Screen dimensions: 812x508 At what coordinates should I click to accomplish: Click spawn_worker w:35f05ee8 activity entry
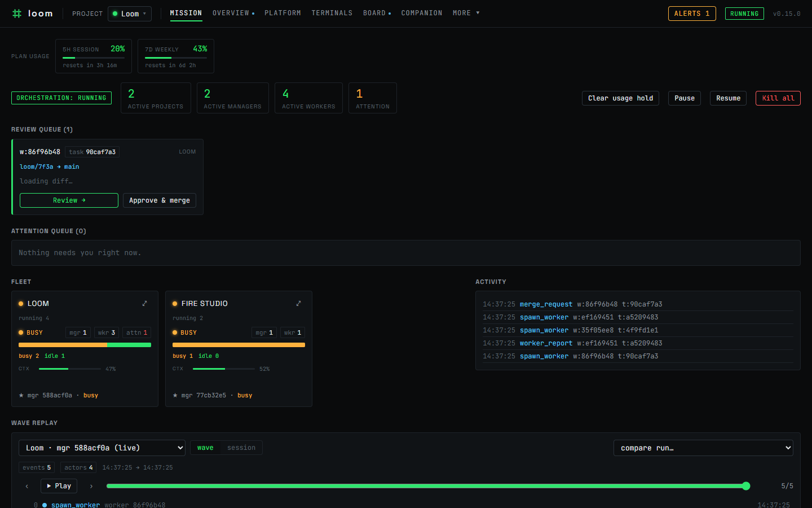point(638,330)
